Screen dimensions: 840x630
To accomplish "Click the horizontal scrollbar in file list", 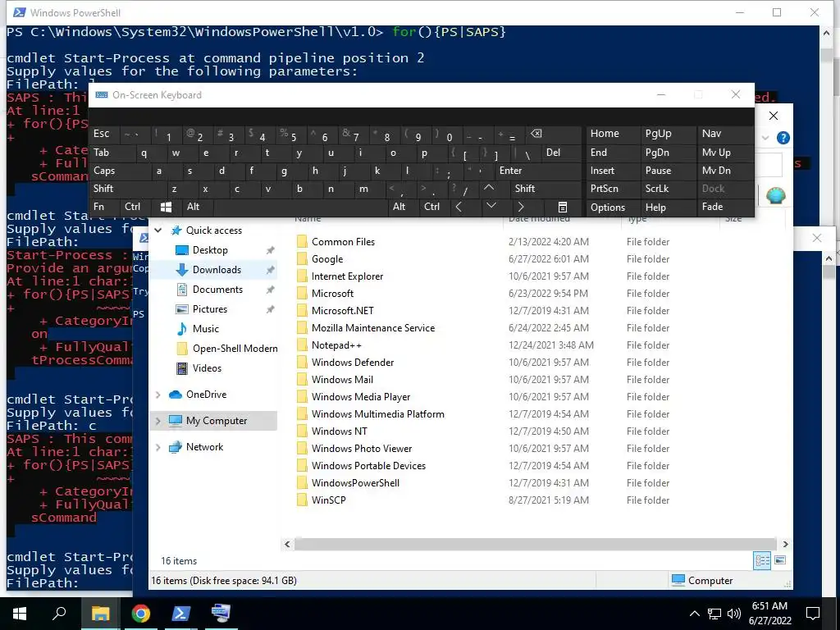I will click(x=535, y=544).
